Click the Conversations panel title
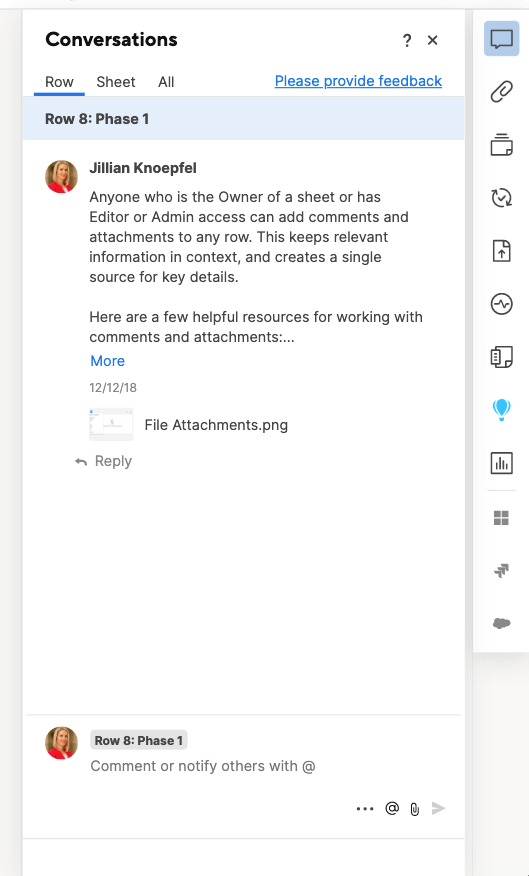The height and width of the screenshot is (876, 529). point(111,40)
